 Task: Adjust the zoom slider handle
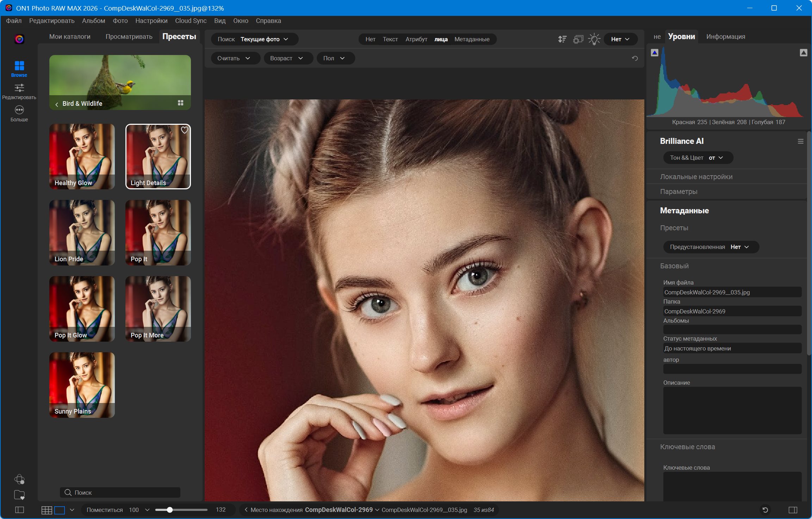(x=170, y=510)
